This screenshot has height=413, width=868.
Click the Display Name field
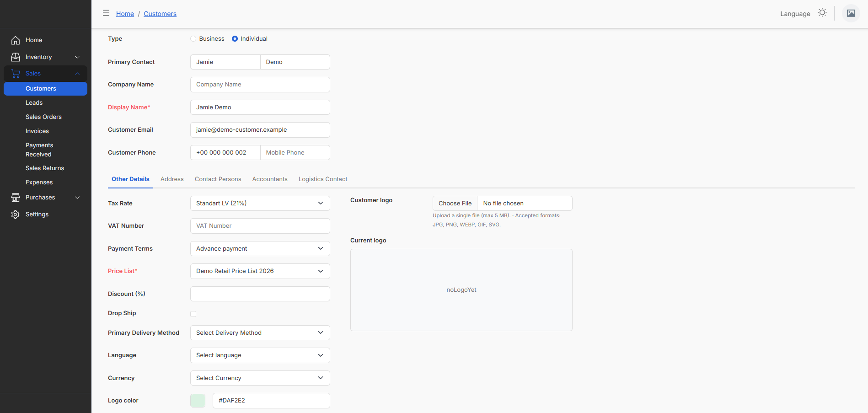[x=260, y=107]
